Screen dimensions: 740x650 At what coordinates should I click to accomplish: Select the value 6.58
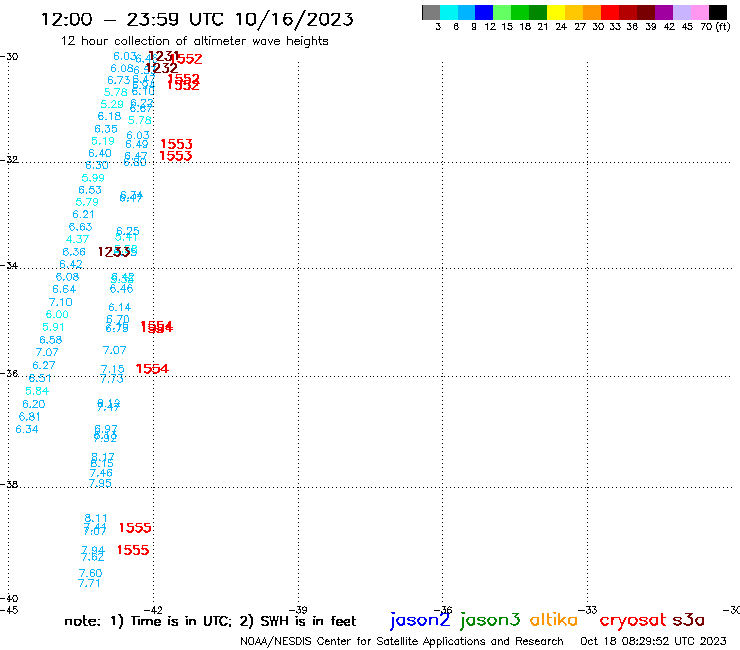(50, 340)
